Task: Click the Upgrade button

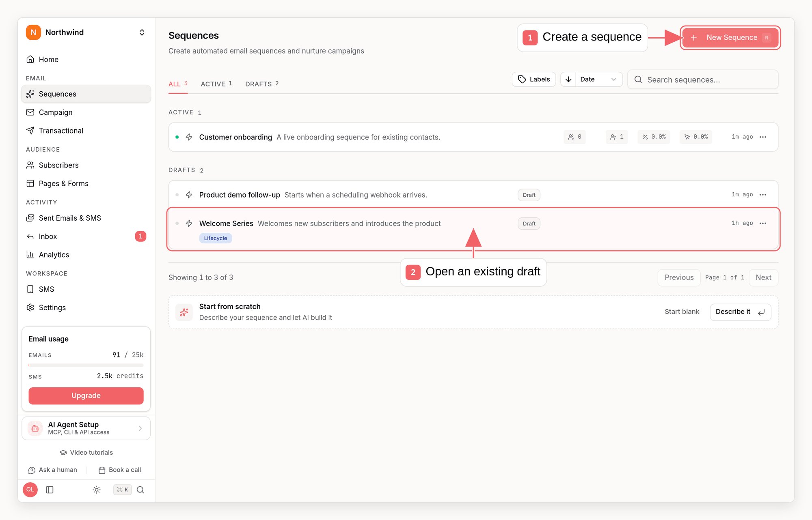Action: tap(86, 395)
